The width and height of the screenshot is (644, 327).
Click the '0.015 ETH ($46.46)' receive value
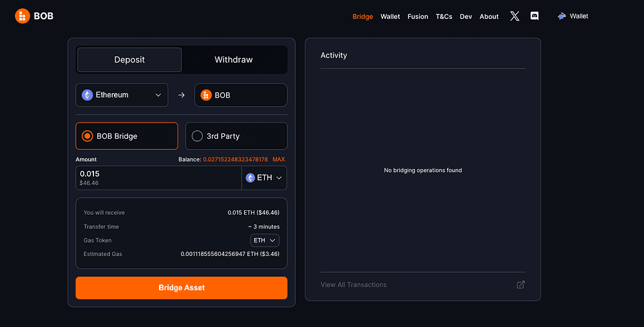pos(253,213)
